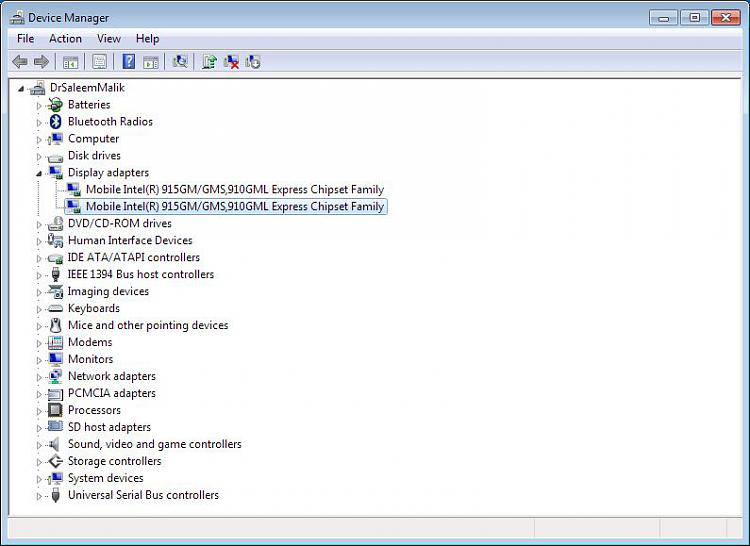Select IDE ATA/ATAPI controllers label
750x546 pixels.
pos(133,257)
